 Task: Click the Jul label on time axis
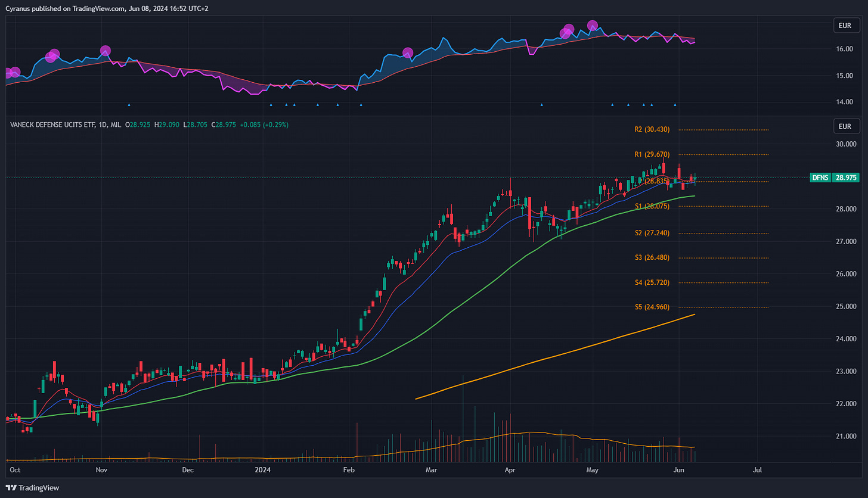point(758,469)
